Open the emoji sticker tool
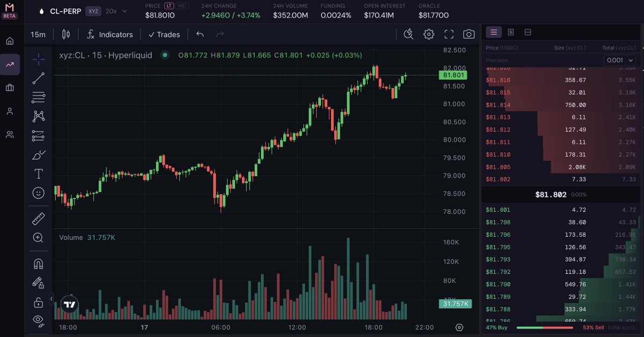 tap(38, 193)
